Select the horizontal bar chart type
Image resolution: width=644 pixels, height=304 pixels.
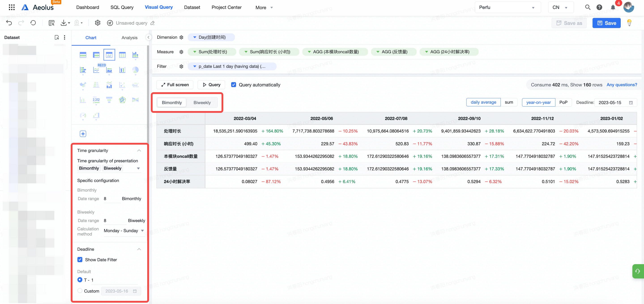(x=83, y=70)
